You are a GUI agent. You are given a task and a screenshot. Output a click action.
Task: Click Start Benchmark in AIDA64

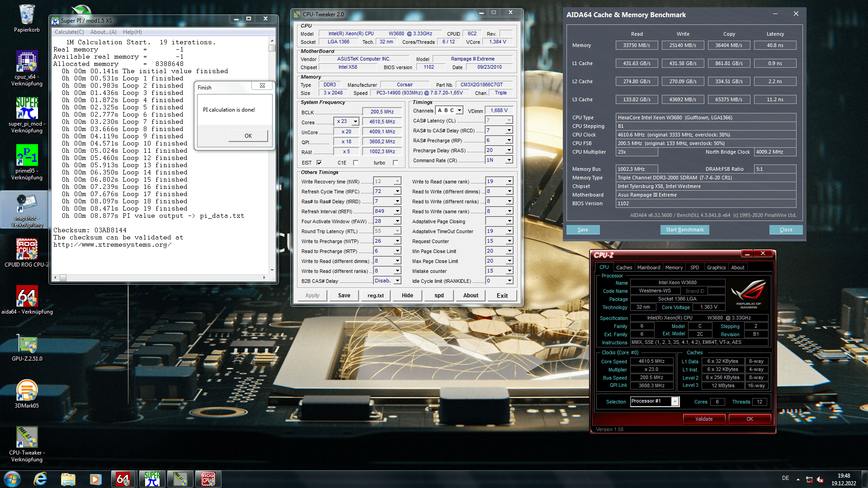click(x=684, y=230)
